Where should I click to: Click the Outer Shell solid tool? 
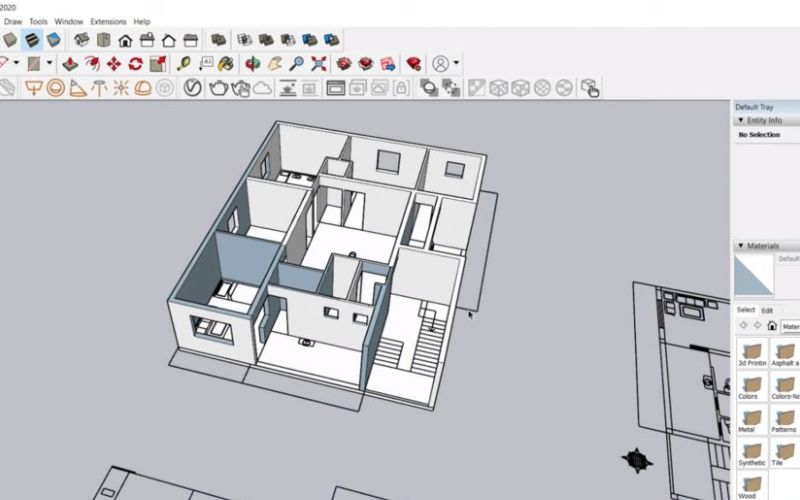pos(219,40)
